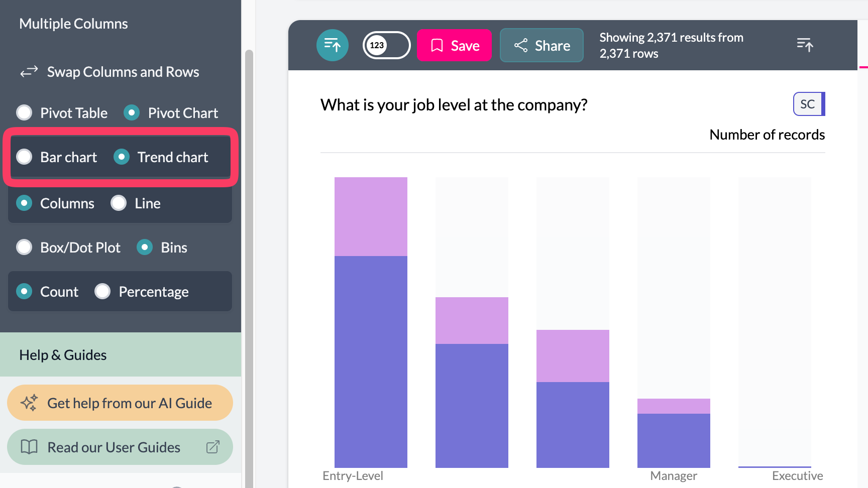This screenshot has height=488, width=868.
Task: Click the AI Guide sparkle icon
Action: pyautogui.click(x=29, y=403)
